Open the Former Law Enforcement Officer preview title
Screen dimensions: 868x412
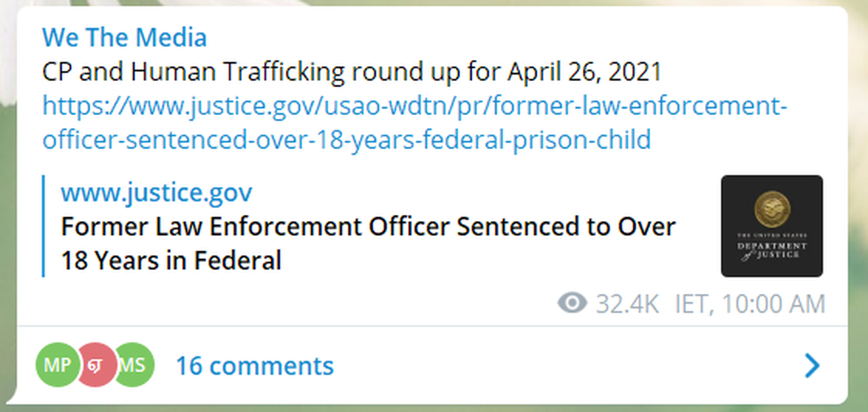[x=368, y=227]
